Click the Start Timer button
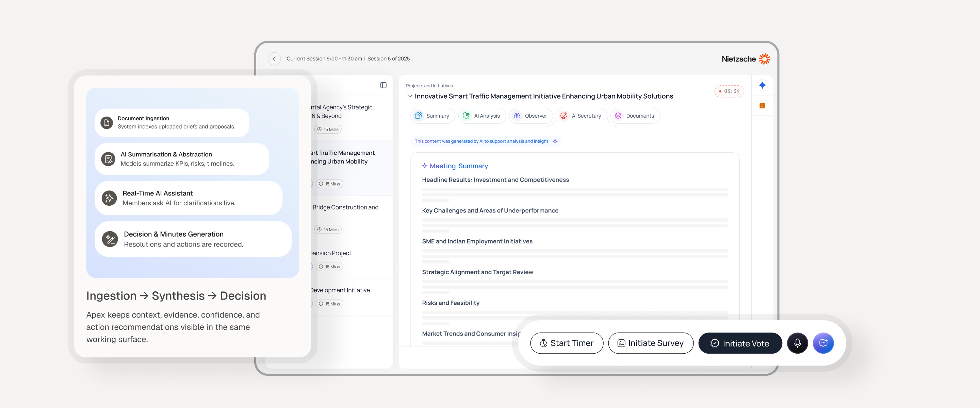This screenshot has width=980, height=408. coord(567,343)
